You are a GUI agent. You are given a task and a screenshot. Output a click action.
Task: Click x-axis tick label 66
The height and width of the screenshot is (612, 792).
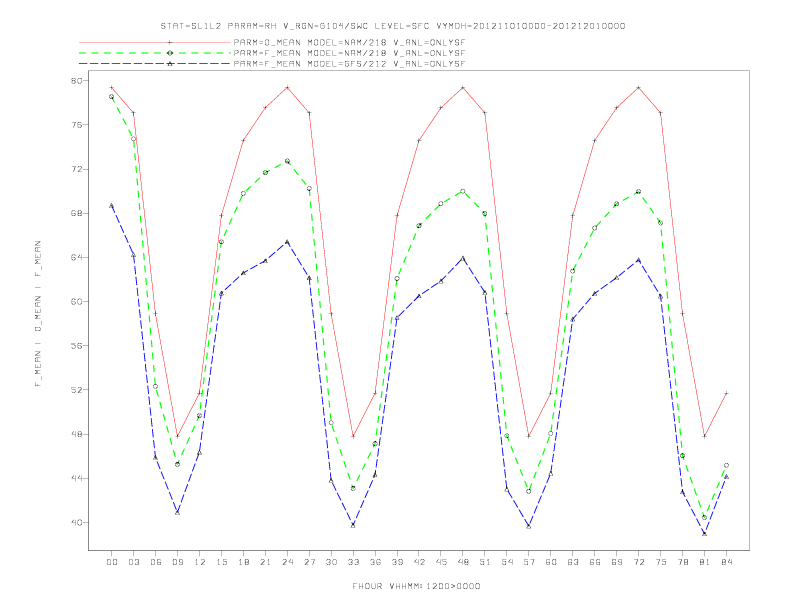click(x=595, y=562)
